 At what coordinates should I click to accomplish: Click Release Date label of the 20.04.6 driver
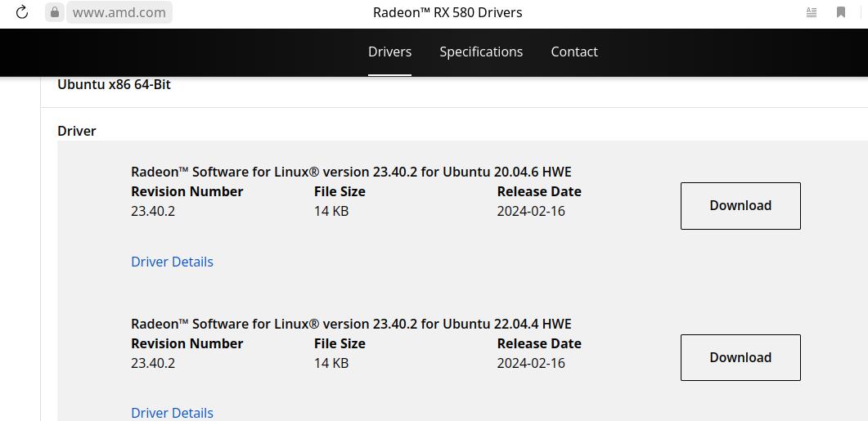click(x=539, y=191)
